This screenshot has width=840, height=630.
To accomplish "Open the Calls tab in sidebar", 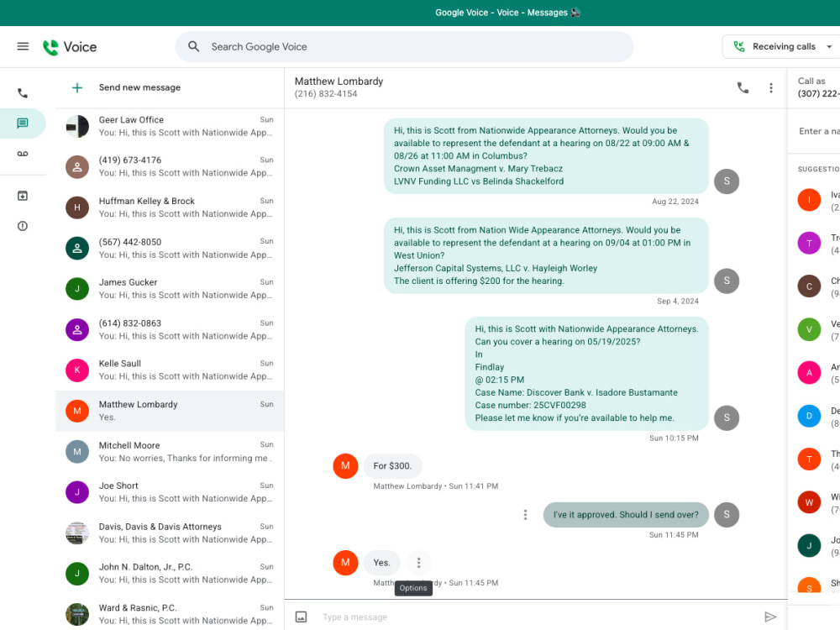I will pos(23,93).
